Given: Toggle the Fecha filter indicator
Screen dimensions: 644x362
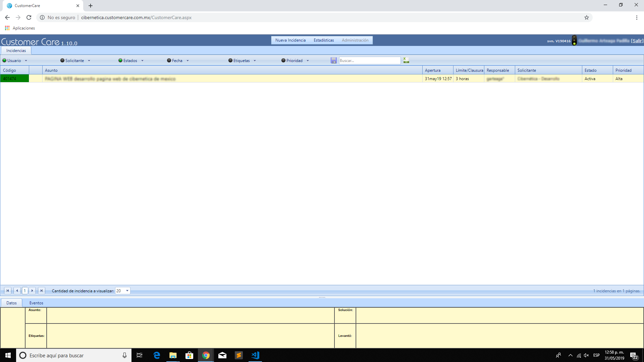Looking at the screenshot, I should click(x=169, y=61).
